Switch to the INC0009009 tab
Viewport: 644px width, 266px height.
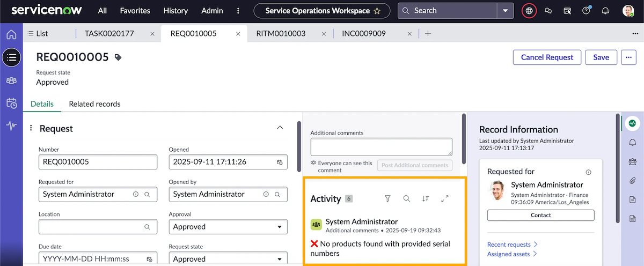click(x=363, y=33)
